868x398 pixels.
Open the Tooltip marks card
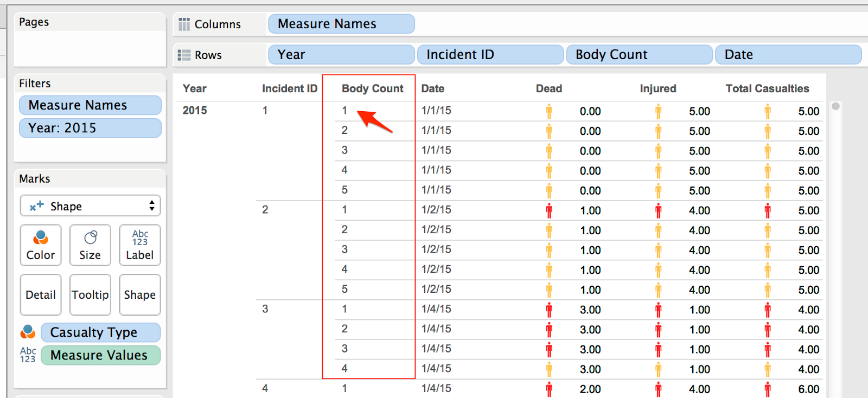point(90,294)
